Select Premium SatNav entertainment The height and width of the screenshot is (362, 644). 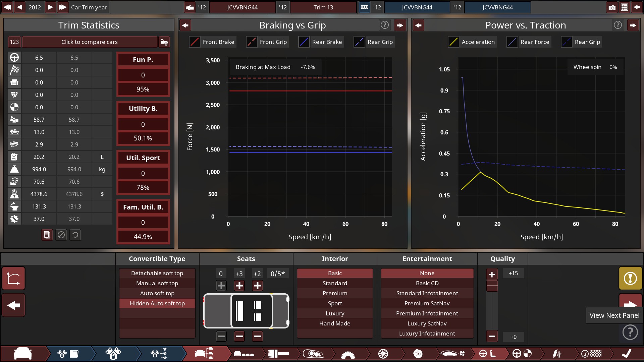tap(427, 303)
